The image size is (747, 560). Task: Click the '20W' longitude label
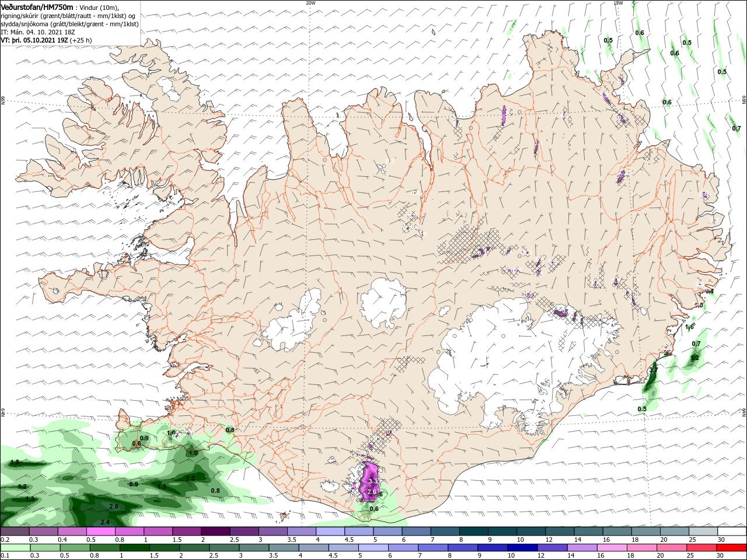[310, 3]
